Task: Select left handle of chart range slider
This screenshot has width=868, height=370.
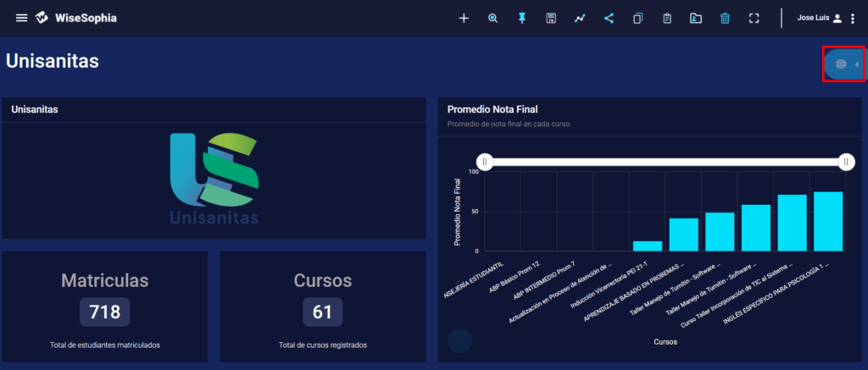Action: click(x=485, y=162)
